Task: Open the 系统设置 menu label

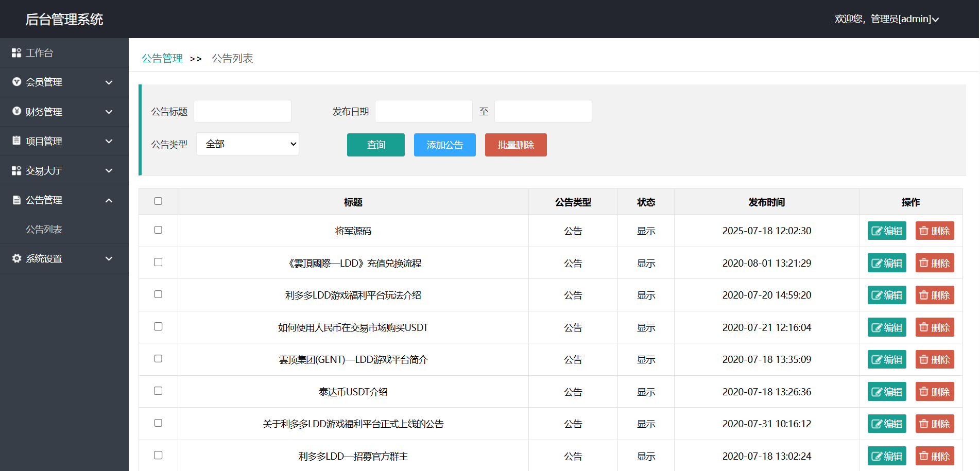Action: (44, 258)
